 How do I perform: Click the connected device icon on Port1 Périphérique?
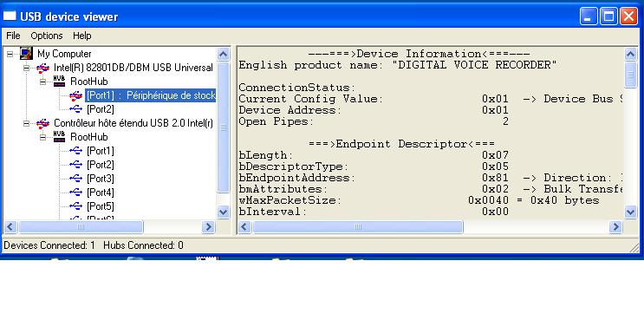(x=75, y=95)
